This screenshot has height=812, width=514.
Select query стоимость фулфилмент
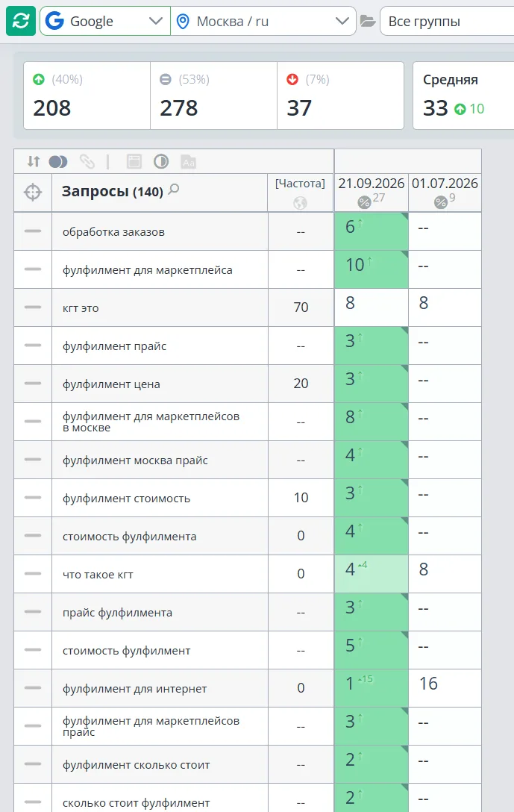[x=126, y=651]
